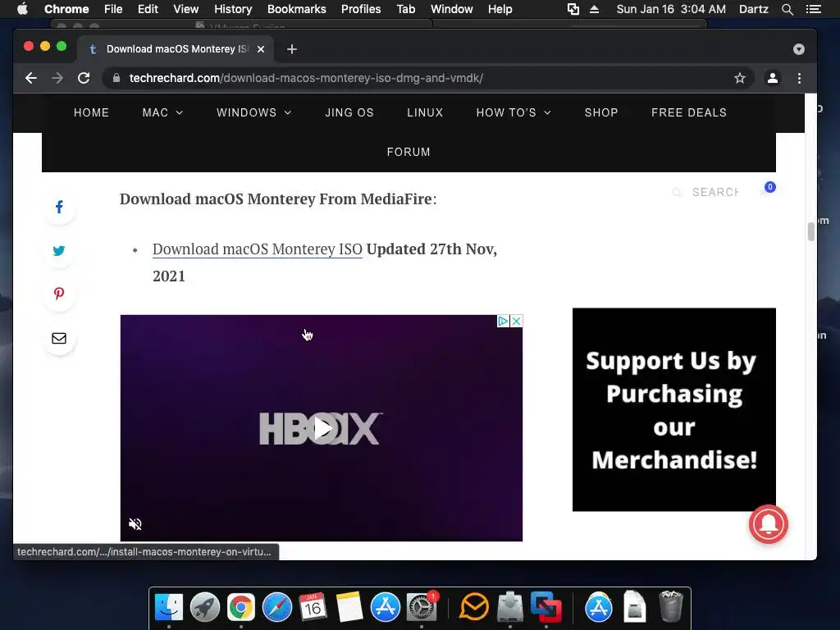Click into the site SEARCH field
This screenshot has width=840, height=630.
pyautogui.click(x=714, y=192)
